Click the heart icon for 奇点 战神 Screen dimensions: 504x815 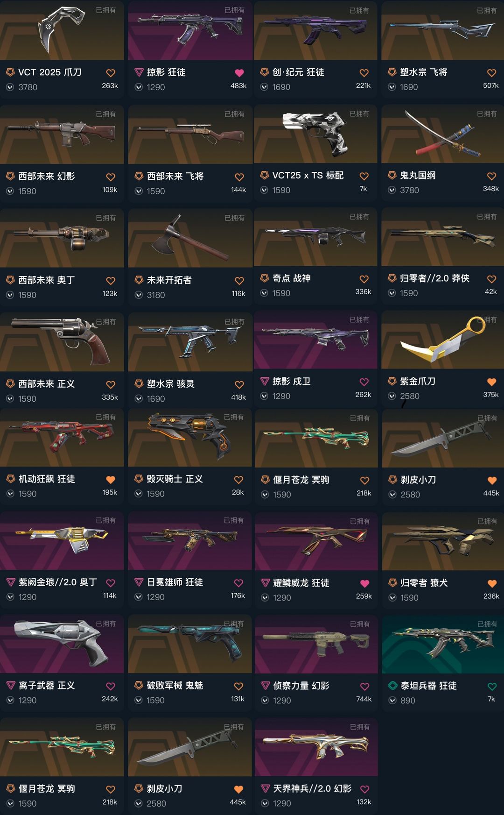click(x=364, y=279)
